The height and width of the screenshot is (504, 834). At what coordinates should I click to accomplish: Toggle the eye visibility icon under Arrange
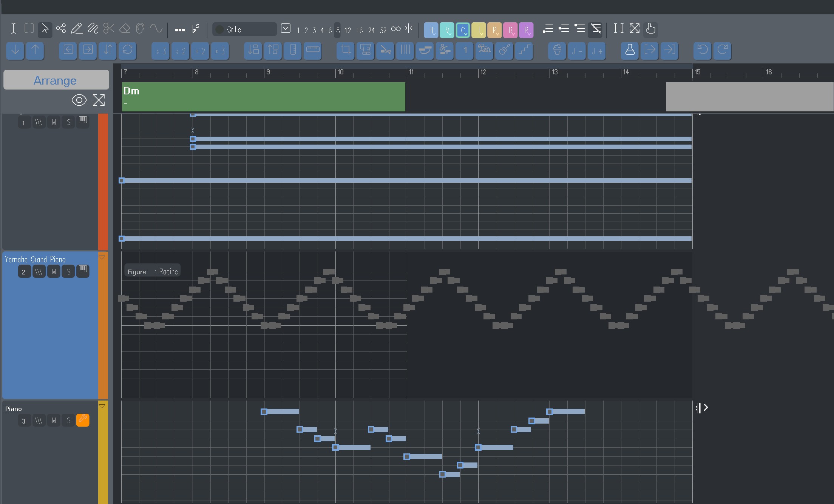tap(79, 100)
